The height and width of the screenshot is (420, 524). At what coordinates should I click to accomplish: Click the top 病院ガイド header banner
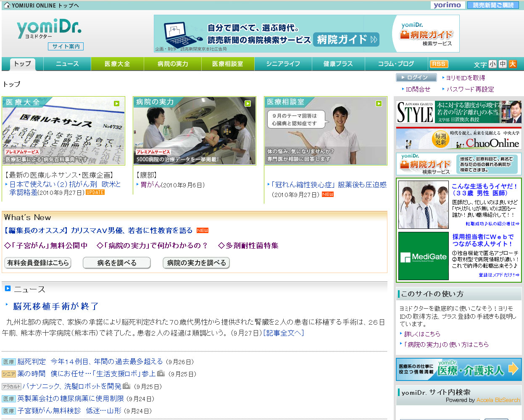point(307,34)
